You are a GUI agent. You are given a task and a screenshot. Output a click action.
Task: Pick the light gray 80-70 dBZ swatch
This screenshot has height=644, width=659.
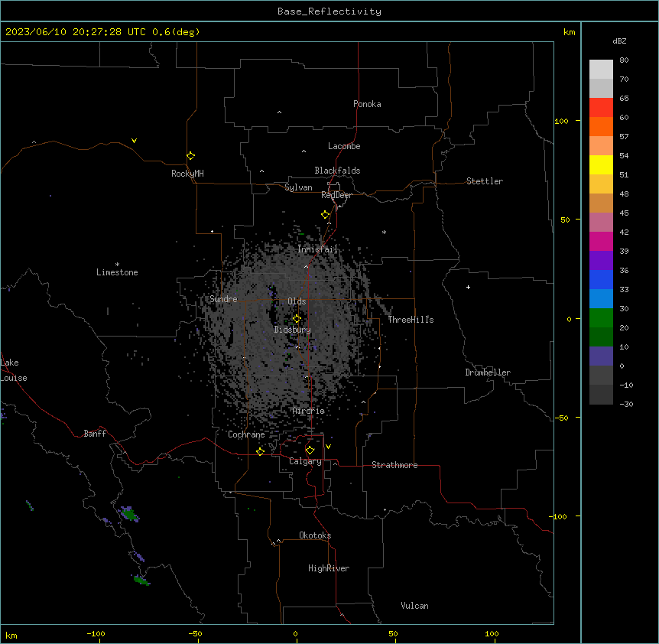[601, 70]
